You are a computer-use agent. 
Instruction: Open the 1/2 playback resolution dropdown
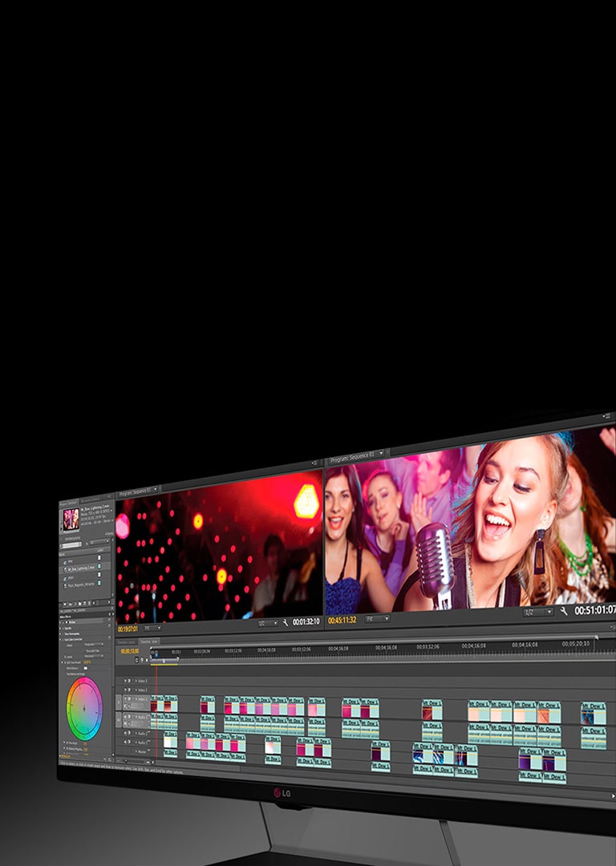537,612
